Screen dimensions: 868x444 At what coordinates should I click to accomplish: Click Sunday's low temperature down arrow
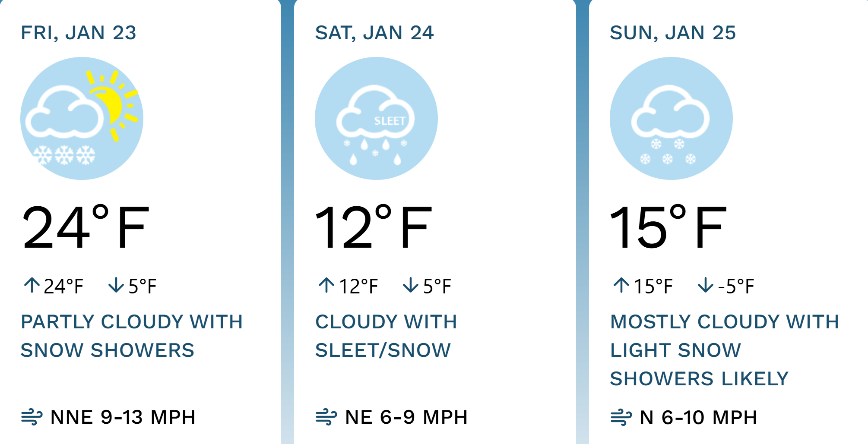705,285
